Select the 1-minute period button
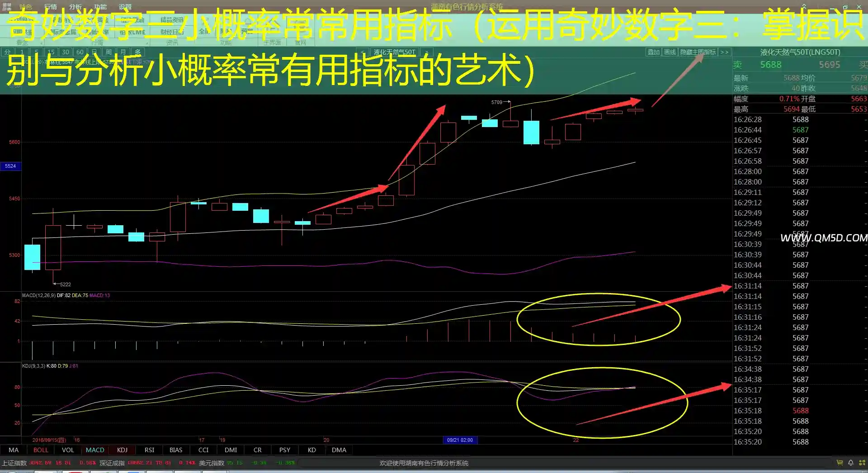The image size is (868, 473). tap(22, 52)
